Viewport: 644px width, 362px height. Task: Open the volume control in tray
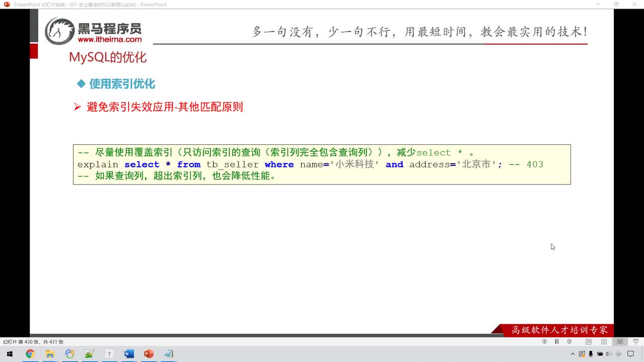click(x=608, y=354)
